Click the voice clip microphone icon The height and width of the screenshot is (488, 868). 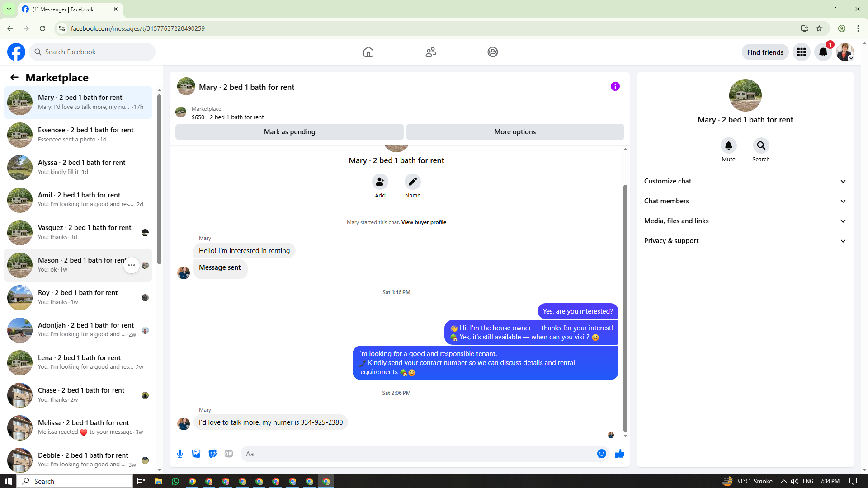tap(180, 454)
